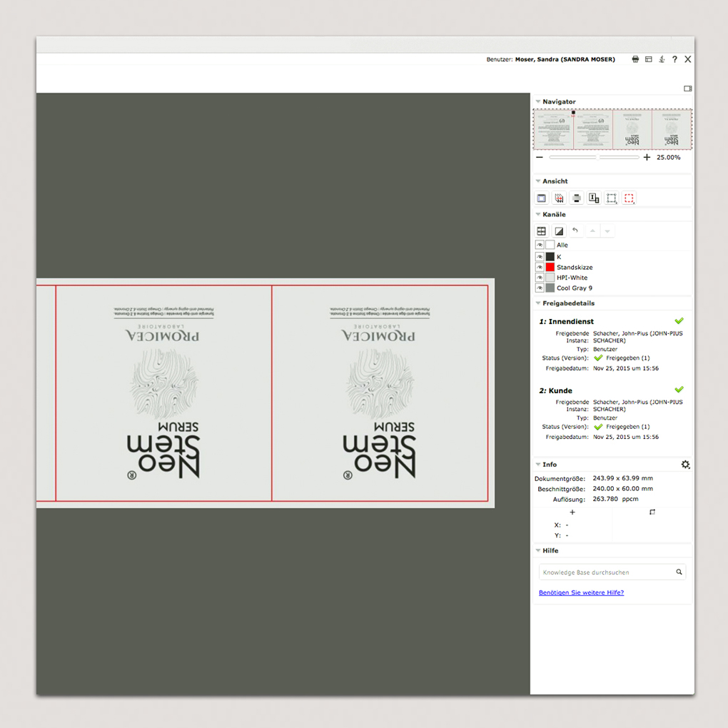Click the first Ansicht icon, the window view

[541, 198]
